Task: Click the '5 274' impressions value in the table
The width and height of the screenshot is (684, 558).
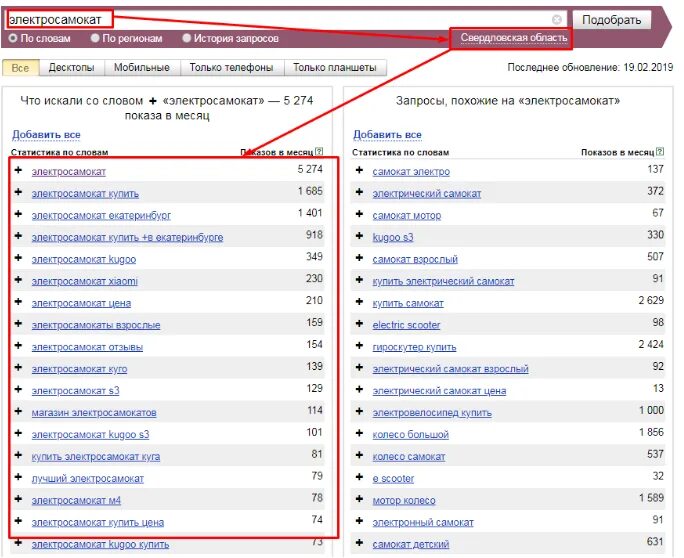Action: pyautogui.click(x=310, y=169)
